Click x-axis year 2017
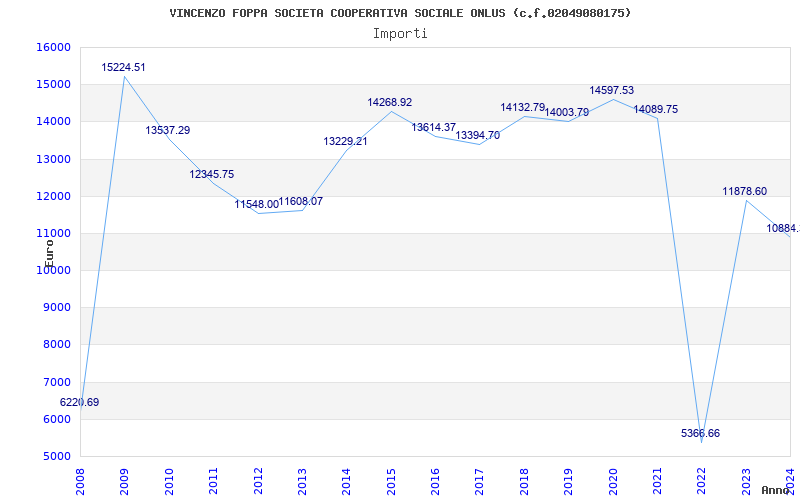 (x=480, y=481)
